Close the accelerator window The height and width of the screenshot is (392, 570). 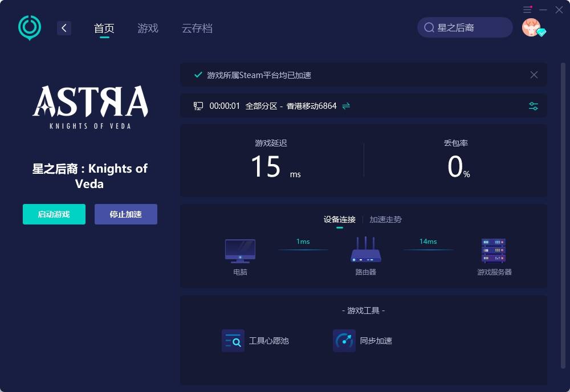tap(559, 10)
